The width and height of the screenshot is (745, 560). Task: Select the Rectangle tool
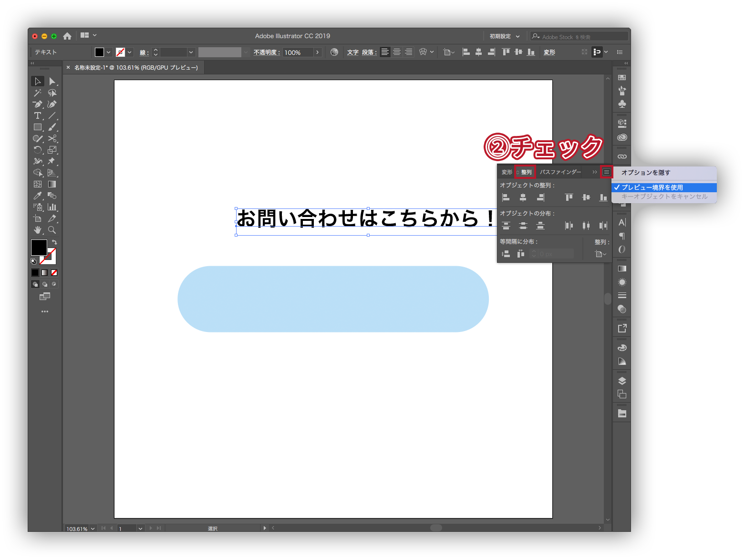[38, 127]
